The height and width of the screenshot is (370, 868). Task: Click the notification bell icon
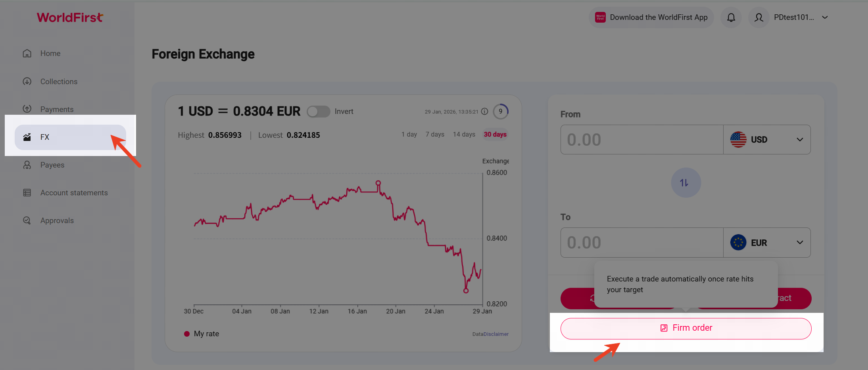(731, 17)
